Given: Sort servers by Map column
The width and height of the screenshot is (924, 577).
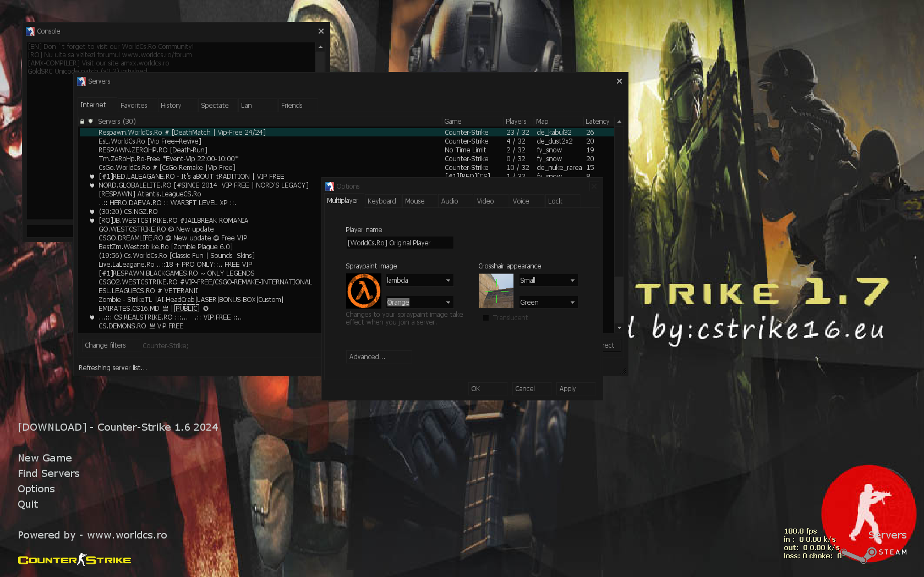Looking at the screenshot, I should (x=558, y=122).
